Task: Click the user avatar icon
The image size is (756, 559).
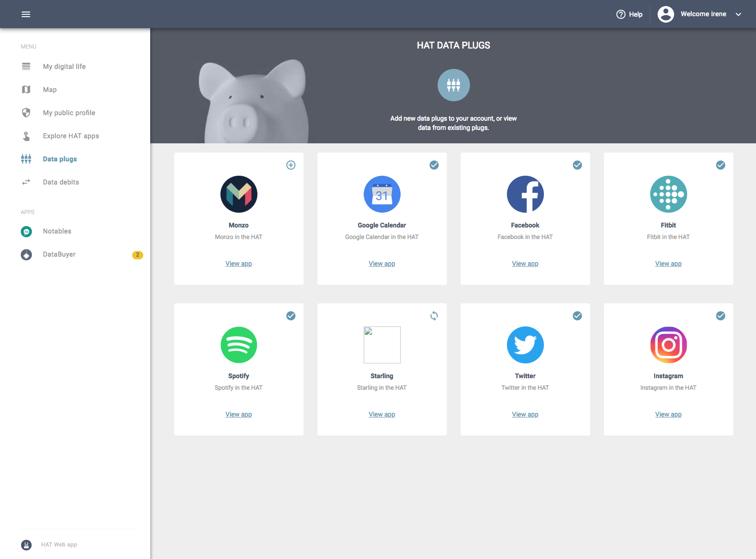Action: pyautogui.click(x=666, y=14)
